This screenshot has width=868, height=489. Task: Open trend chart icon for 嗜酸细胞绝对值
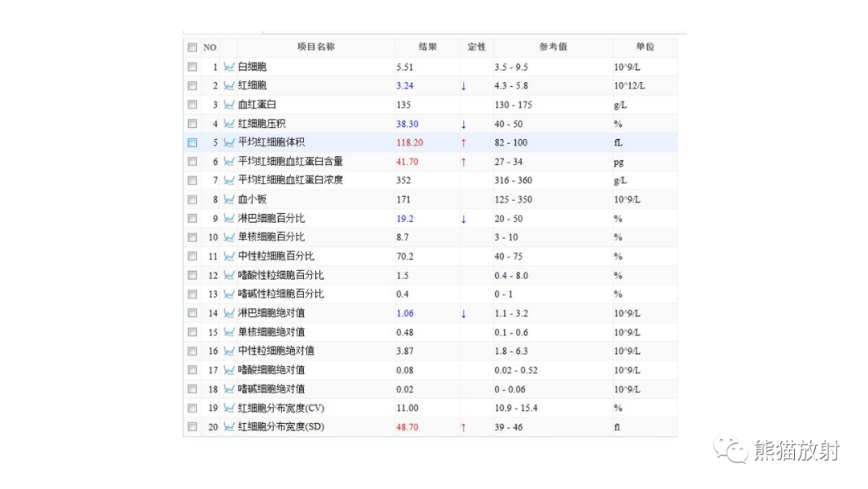click(x=228, y=369)
